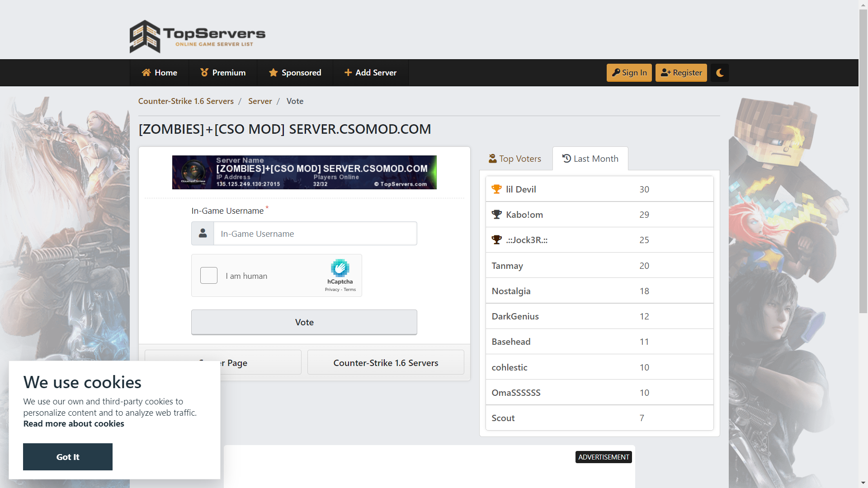This screenshot has width=868, height=488.
Task: Click the gold trophy beside lil Devil
Action: [496, 189]
